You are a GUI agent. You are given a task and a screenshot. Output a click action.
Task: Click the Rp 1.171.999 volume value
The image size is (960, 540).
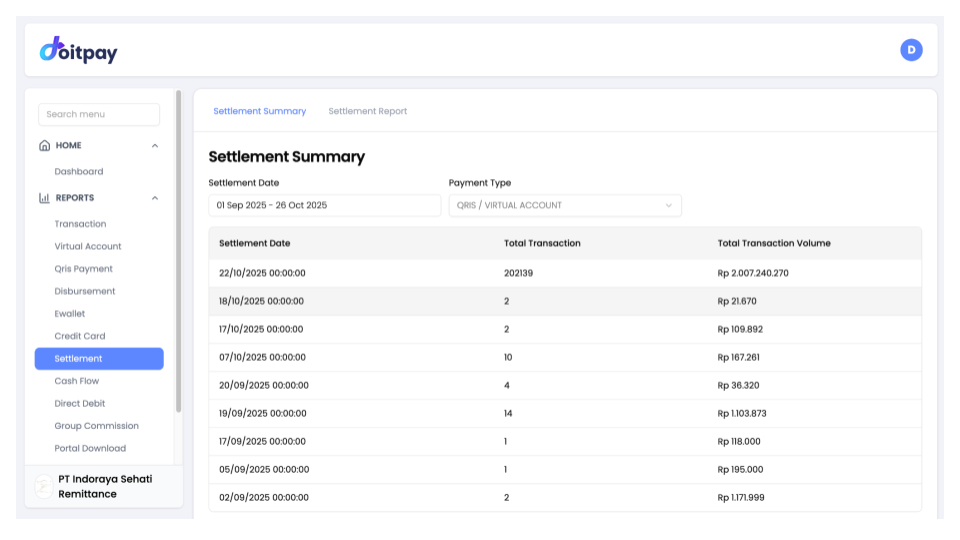741,498
